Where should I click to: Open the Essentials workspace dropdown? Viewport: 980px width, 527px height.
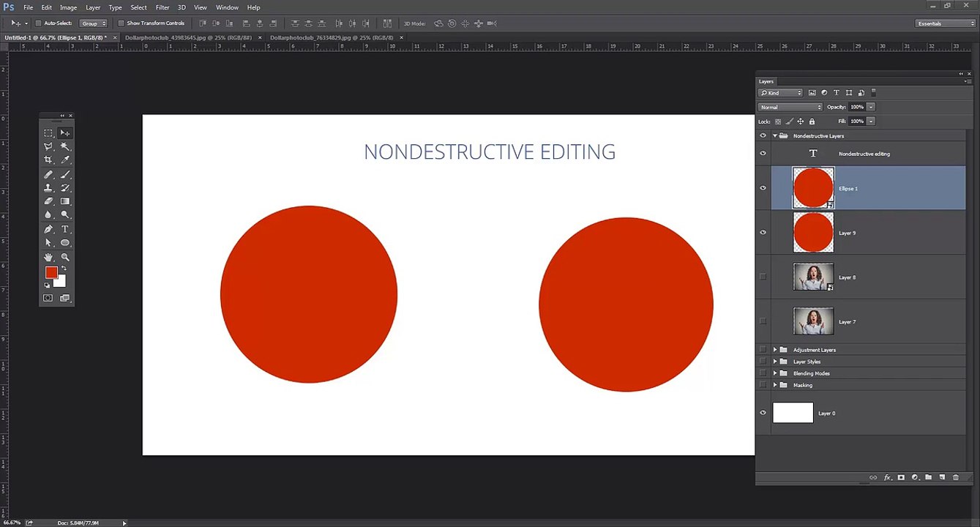click(x=946, y=23)
